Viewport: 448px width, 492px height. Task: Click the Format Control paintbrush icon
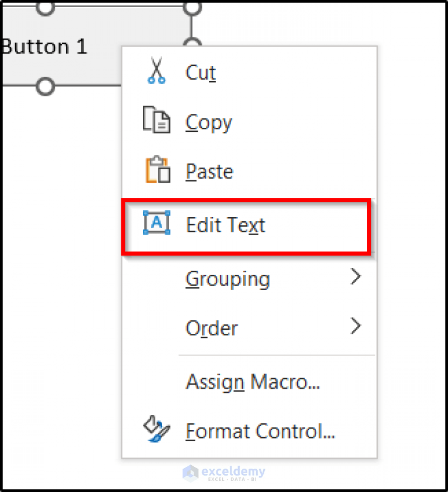(155, 431)
